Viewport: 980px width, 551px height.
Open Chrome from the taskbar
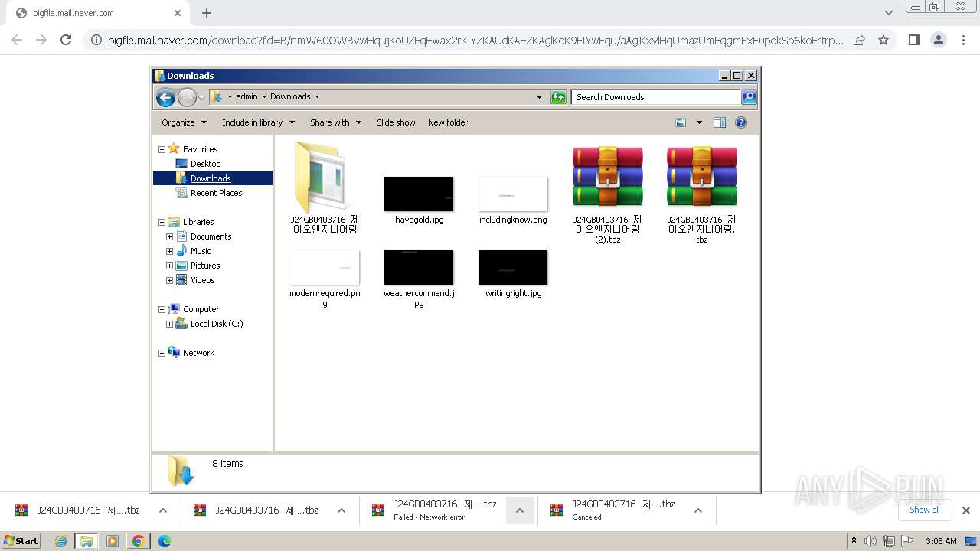pos(138,541)
